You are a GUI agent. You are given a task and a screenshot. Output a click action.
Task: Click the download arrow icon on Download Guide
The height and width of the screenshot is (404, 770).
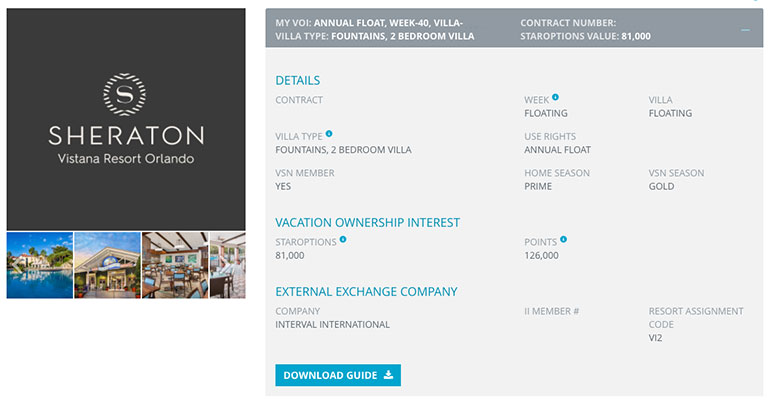[x=388, y=375]
